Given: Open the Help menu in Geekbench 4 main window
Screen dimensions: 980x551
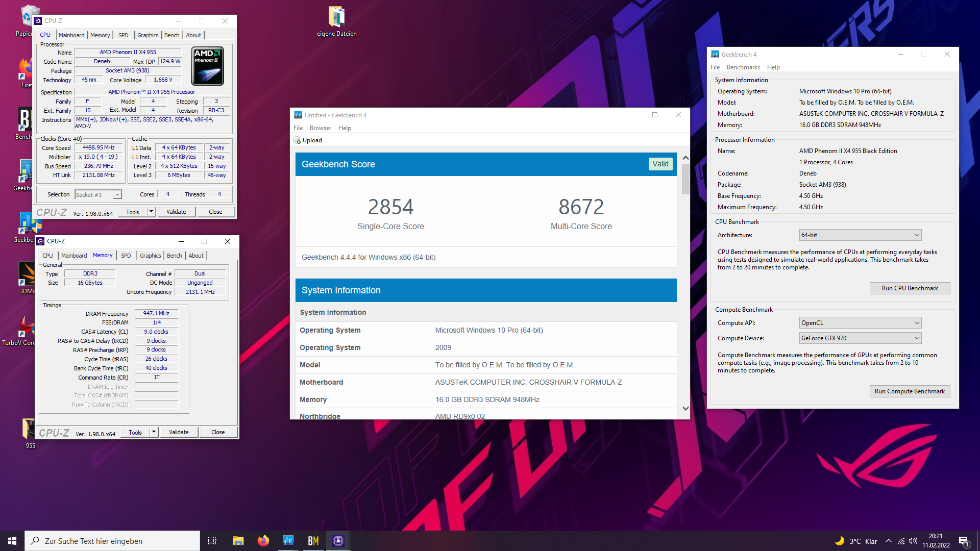Looking at the screenshot, I should click(x=773, y=67).
